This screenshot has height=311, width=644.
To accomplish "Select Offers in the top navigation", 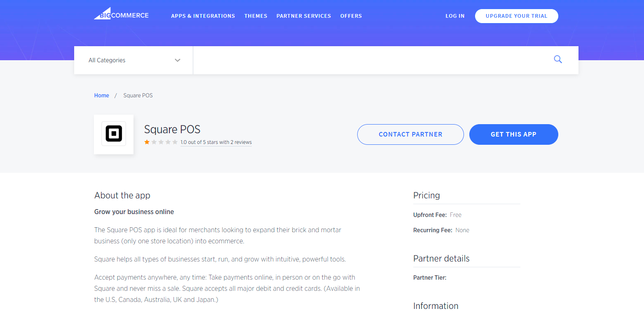I will pyautogui.click(x=351, y=16).
